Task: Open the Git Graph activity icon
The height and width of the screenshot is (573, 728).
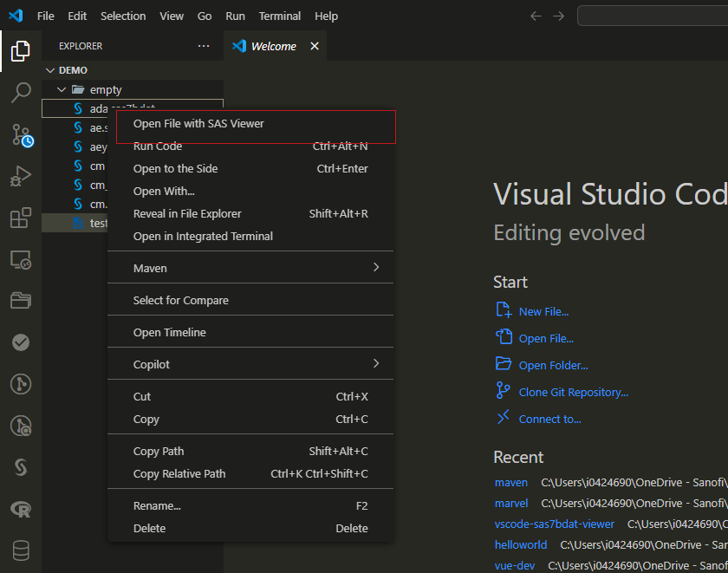Action: click(x=21, y=384)
